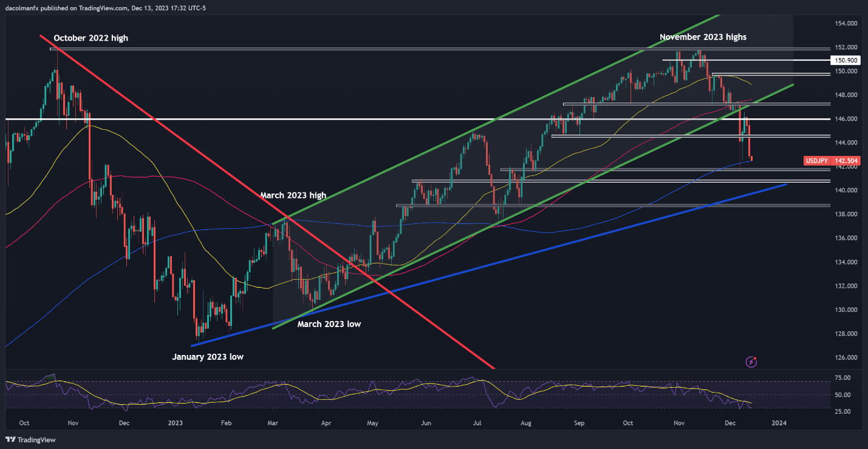
Task: Click the May label on time axis
Action: pyautogui.click(x=373, y=423)
